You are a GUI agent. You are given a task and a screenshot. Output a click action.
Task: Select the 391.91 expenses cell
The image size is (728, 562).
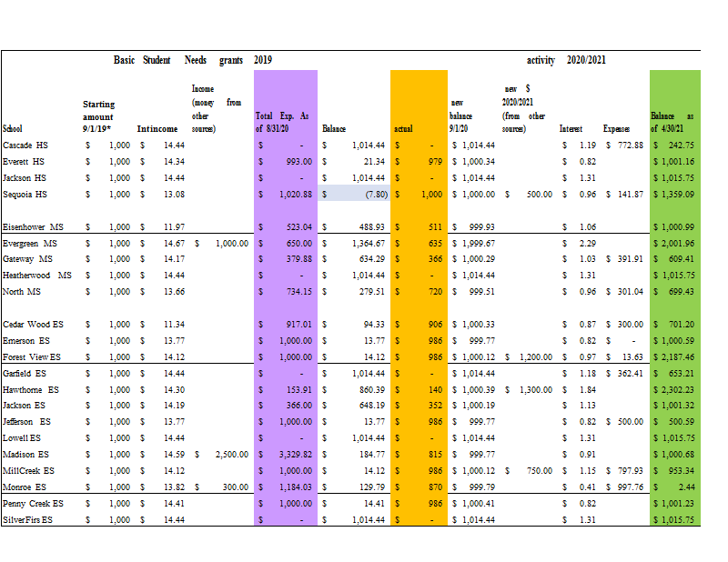click(631, 259)
